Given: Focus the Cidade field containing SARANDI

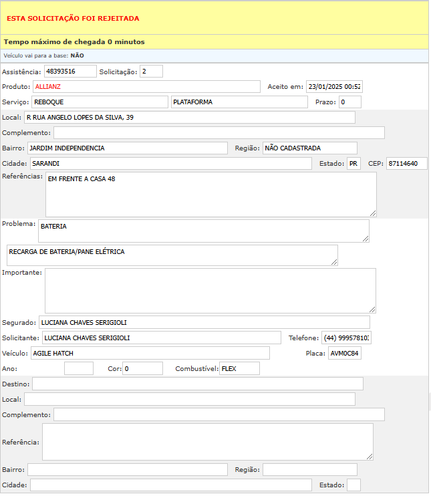Looking at the screenshot, I should point(170,164).
